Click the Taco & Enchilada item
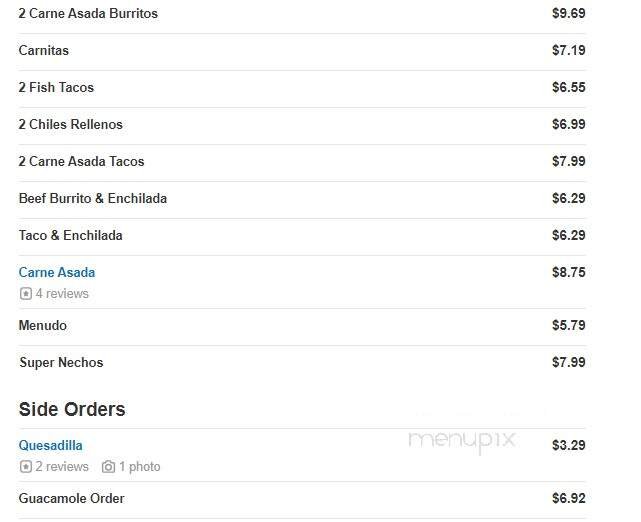 70,236
